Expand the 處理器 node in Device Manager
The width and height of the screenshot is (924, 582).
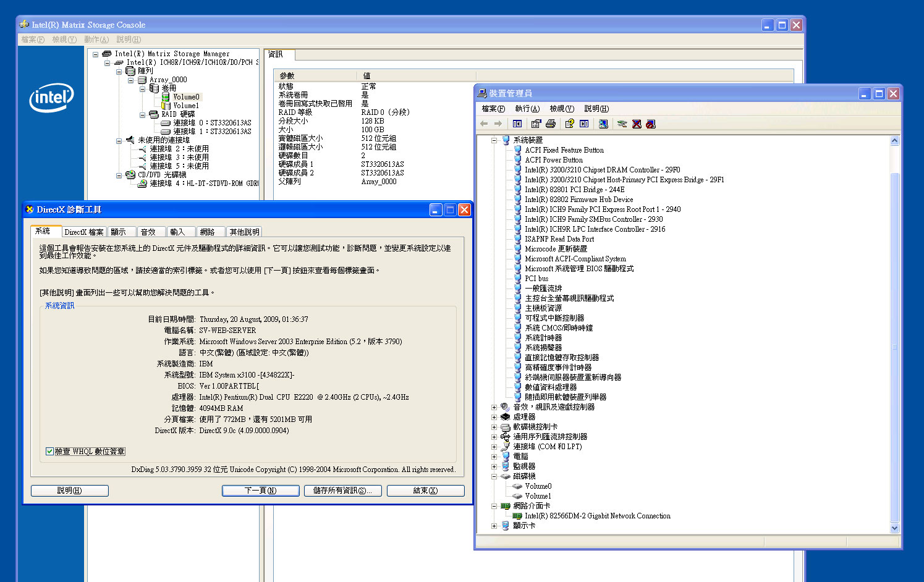tap(494, 417)
